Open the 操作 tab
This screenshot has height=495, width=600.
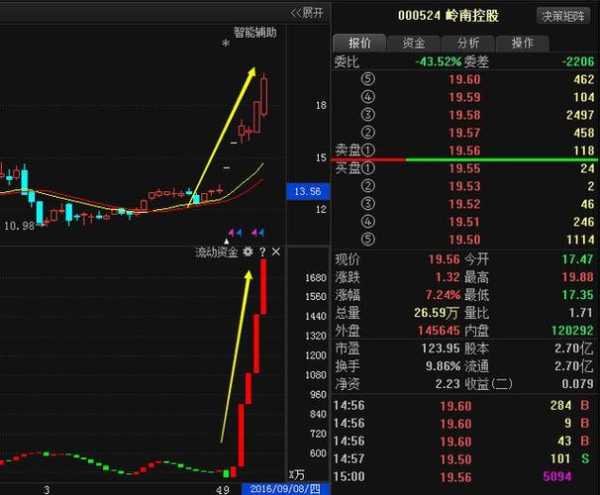click(522, 44)
